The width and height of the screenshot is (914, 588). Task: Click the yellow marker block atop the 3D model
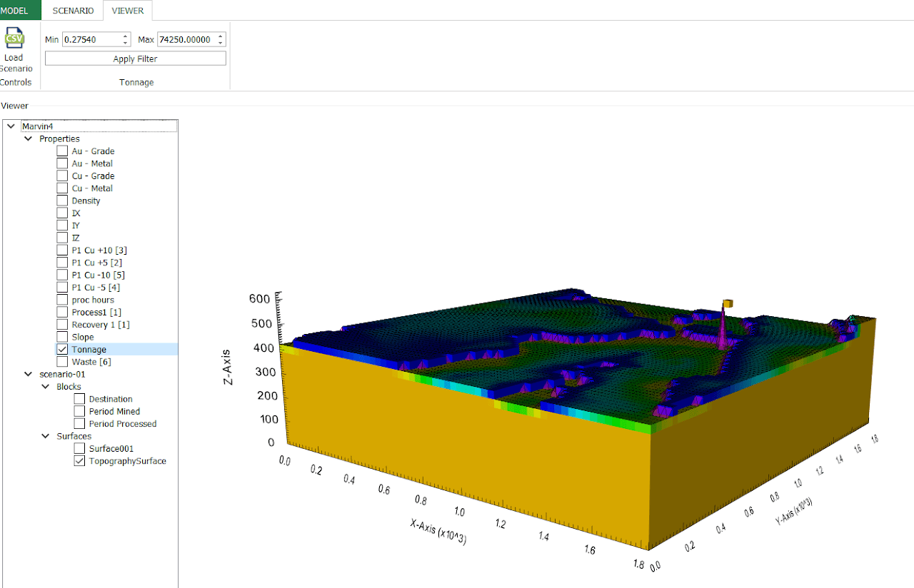pos(728,304)
